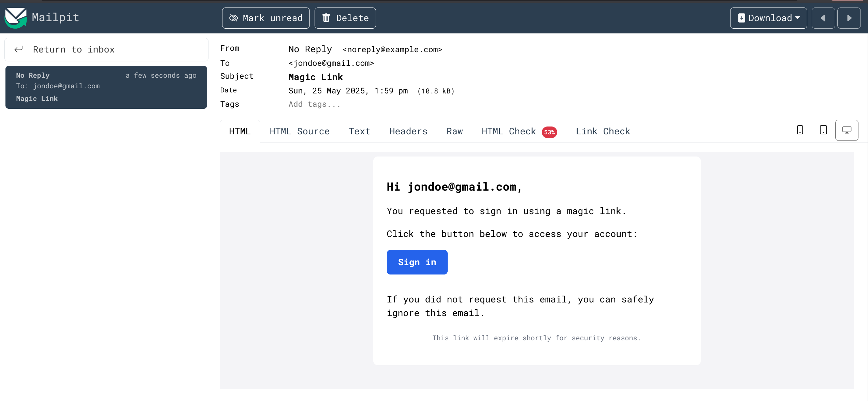Viewport: 868px width, 401px height.
Task: Click the Add tags input field
Action: 314,104
